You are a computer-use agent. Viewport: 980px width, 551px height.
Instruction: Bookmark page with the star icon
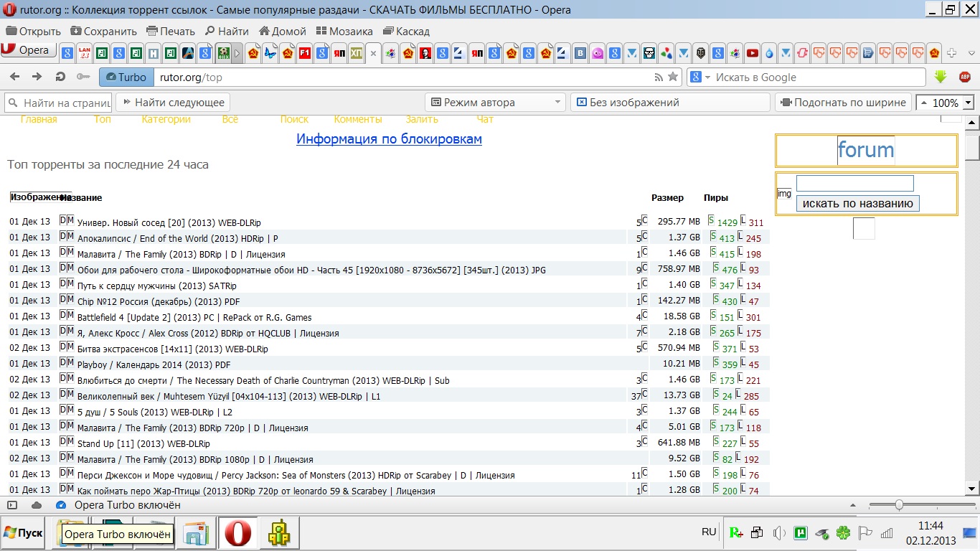pyautogui.click(x=672, y=77)
